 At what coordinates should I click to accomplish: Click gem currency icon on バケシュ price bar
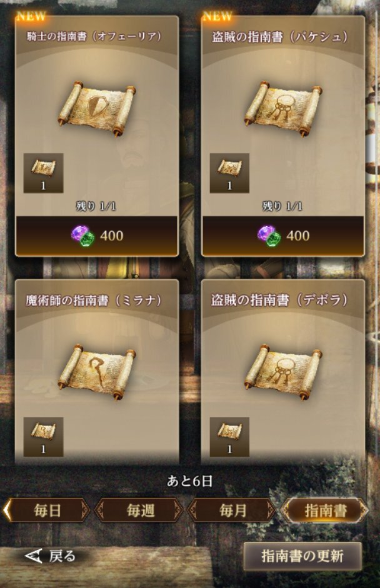click(269, 236)
